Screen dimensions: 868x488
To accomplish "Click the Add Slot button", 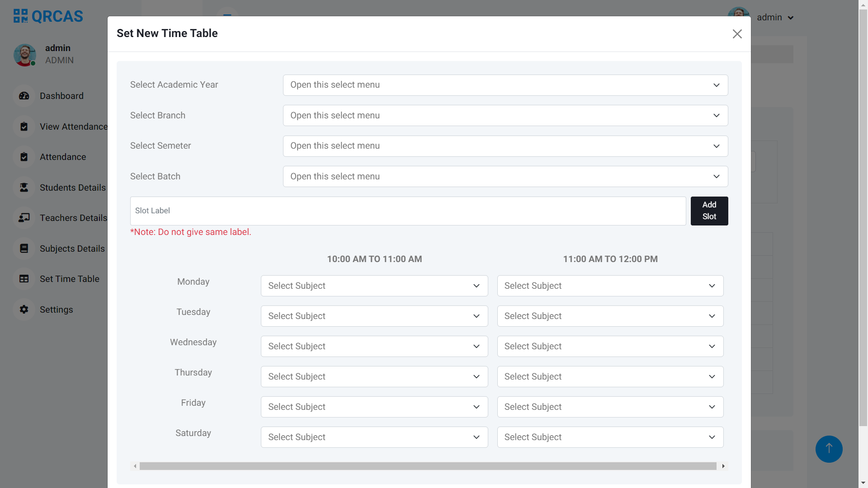I will (x=709, y=211).
